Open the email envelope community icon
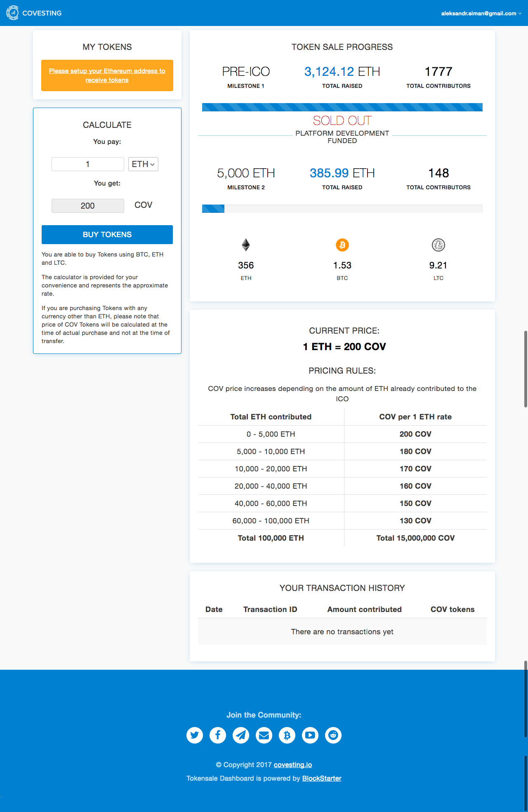Screen dimensions: 528x812 point(264,735)
